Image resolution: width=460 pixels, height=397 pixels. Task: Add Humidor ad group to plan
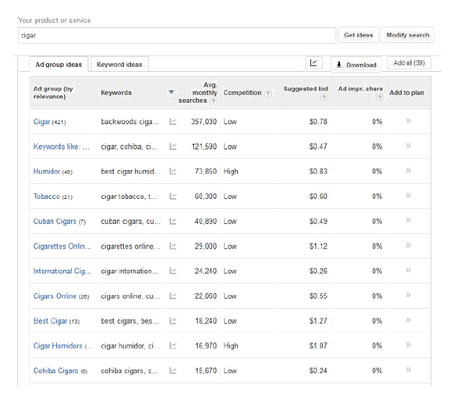tap(408, 171)
